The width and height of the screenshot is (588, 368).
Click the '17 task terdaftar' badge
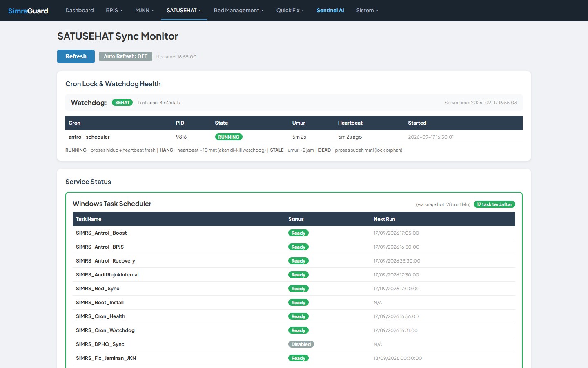(494, 204)
